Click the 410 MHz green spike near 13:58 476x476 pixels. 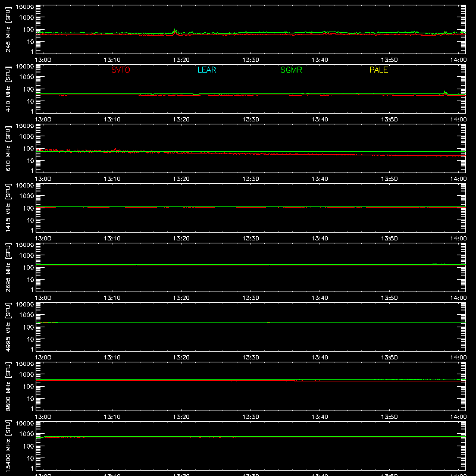pos(444,92)
